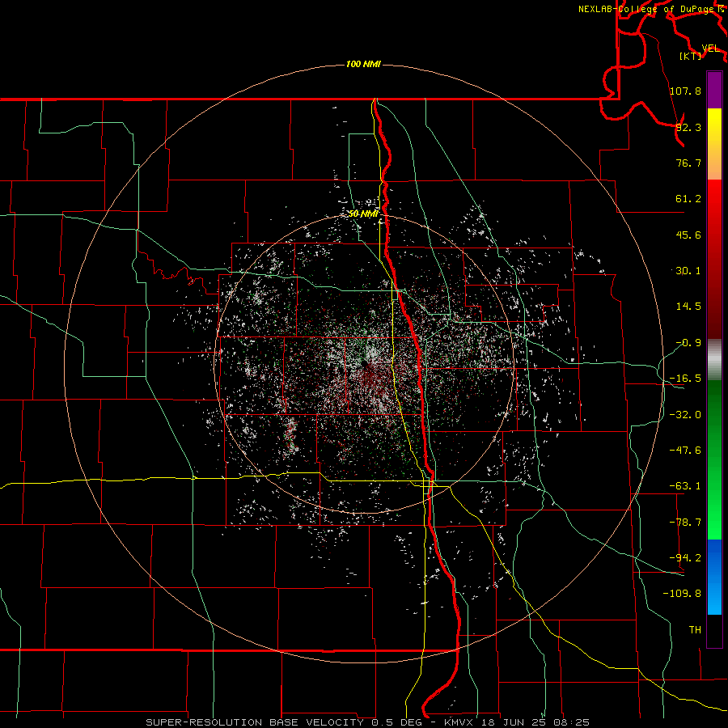Click the VEL legend title
The image size is (728, 728).
pyautogui.click(x=710, y=49)
